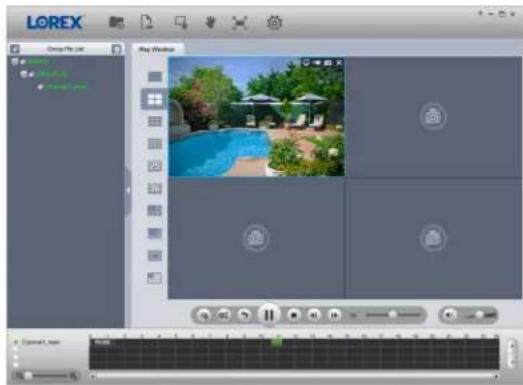Click record overlay icon on pool video
The width and height of the screenshot is (523, 385).
coord(317,62)
